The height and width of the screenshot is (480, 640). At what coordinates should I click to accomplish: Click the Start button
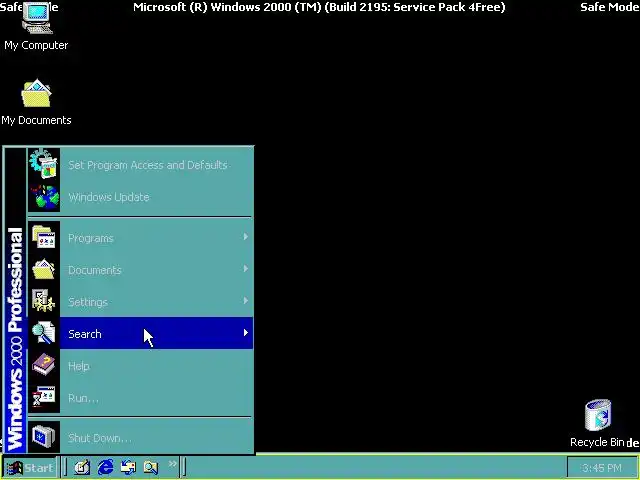coord(30,467)
